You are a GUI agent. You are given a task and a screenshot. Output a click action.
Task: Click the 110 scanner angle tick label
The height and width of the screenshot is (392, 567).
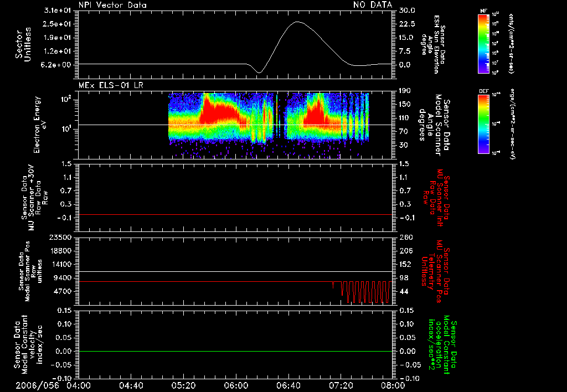(405, 118)
